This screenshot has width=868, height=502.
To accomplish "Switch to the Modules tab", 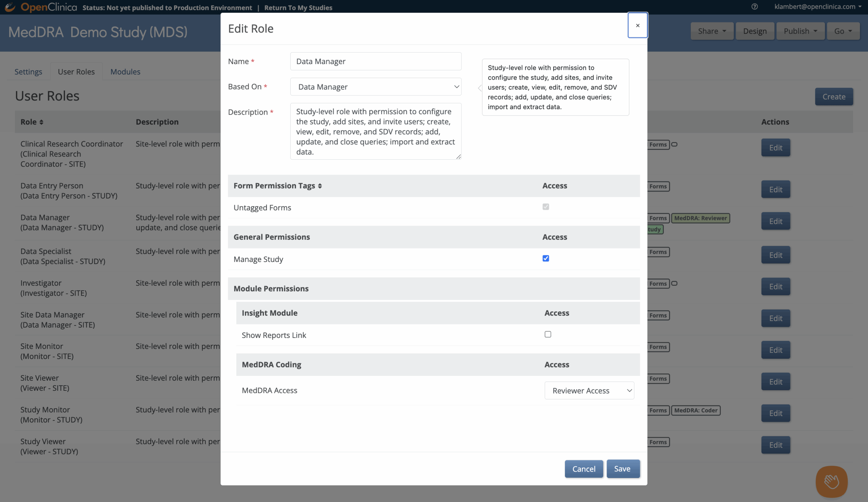I will [125, 72].
